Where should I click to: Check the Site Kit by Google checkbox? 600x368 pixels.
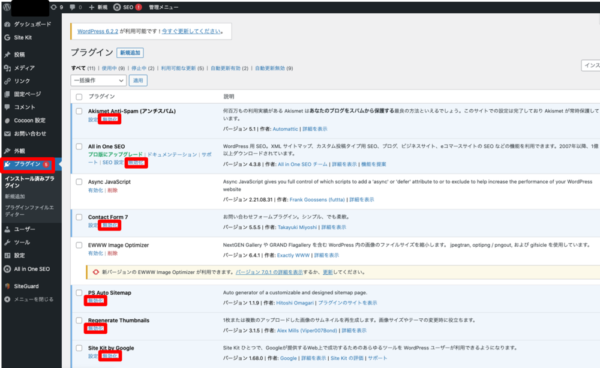[x=79, y=348]
